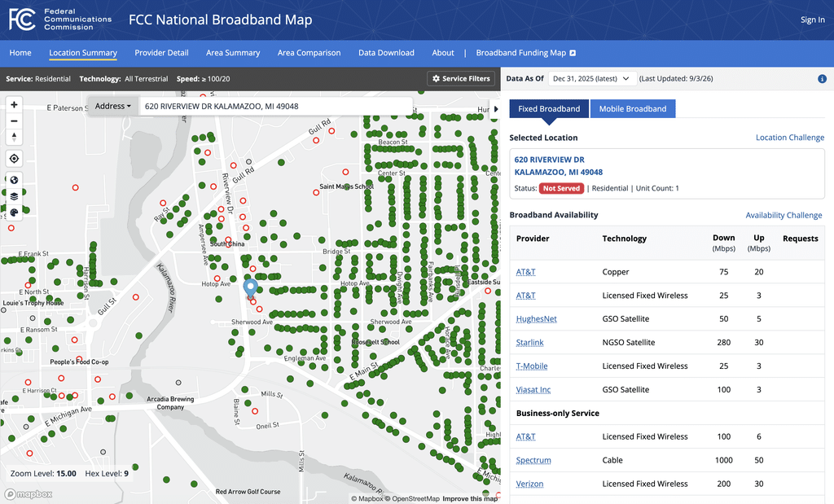Screen dimensions: 834x504
Task: Open the Data As Of date dropdown
Action: pos(591,79)
